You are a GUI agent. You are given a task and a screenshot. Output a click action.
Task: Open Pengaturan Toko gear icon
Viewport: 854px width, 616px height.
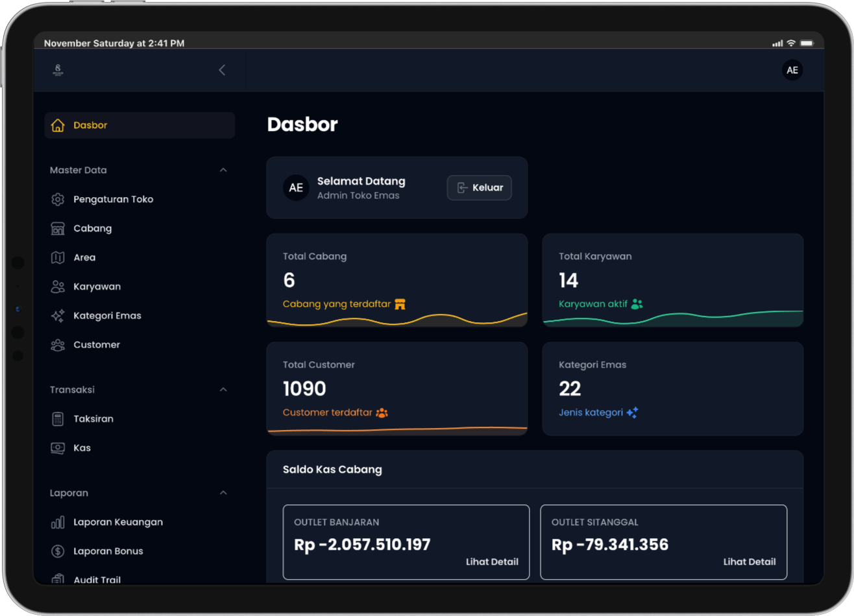coord(58,199)
